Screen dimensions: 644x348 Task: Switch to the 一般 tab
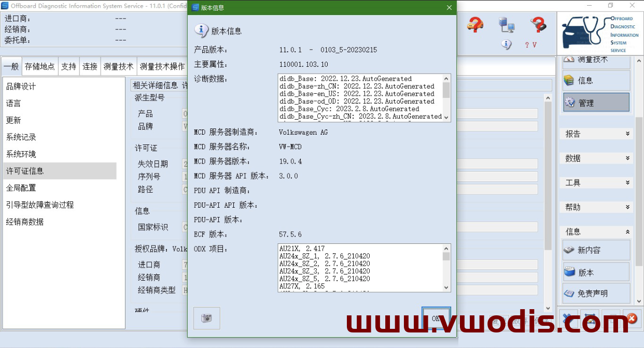click(x=11, y=66)
